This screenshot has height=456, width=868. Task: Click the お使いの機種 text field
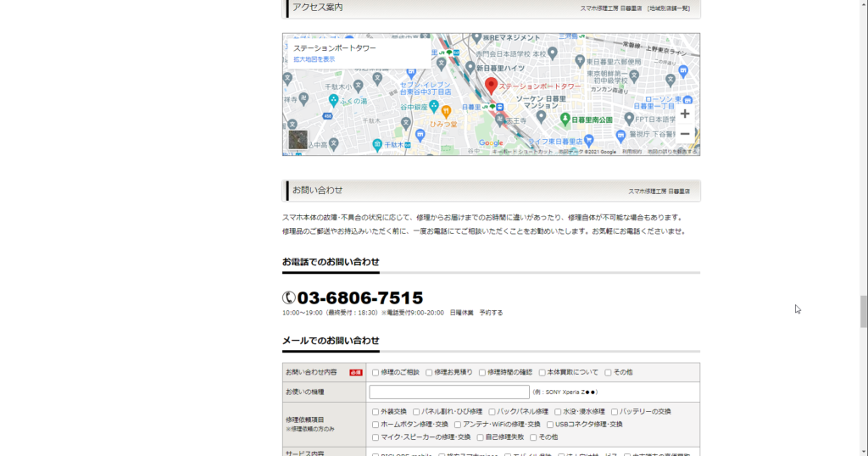click(449, 392)
